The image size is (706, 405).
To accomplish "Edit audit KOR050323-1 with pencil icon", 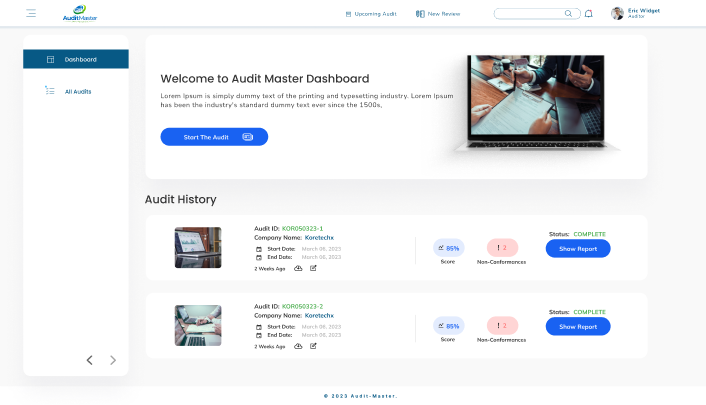I will click(x=313, y=268).
